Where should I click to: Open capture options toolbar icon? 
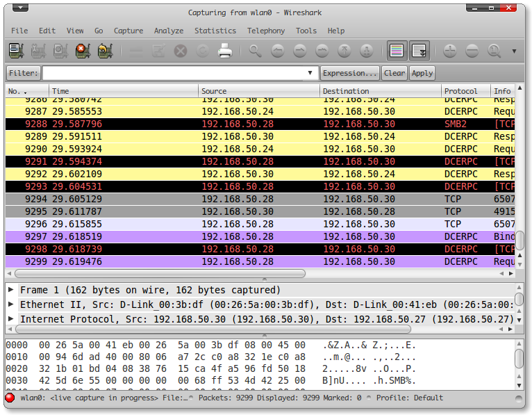[38, 51]
